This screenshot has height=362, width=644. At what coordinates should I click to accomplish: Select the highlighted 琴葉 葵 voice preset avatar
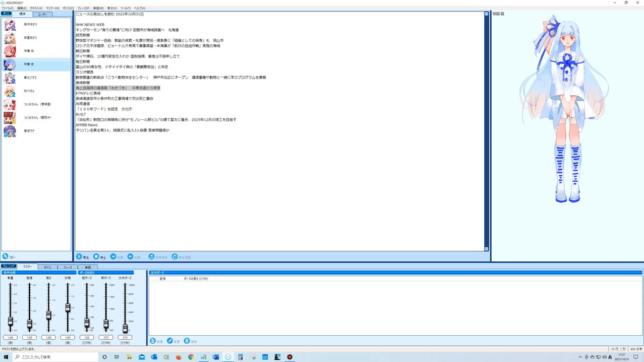(x=10, y=64)
